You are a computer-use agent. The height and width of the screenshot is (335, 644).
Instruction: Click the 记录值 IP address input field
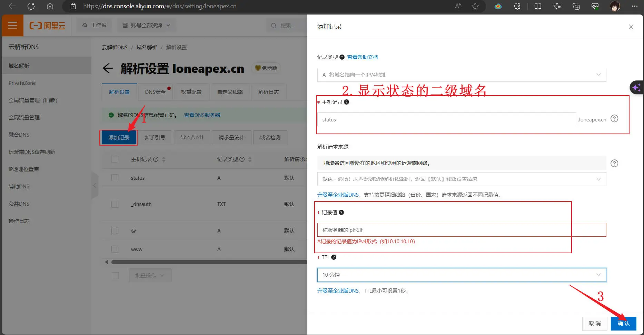461,230
